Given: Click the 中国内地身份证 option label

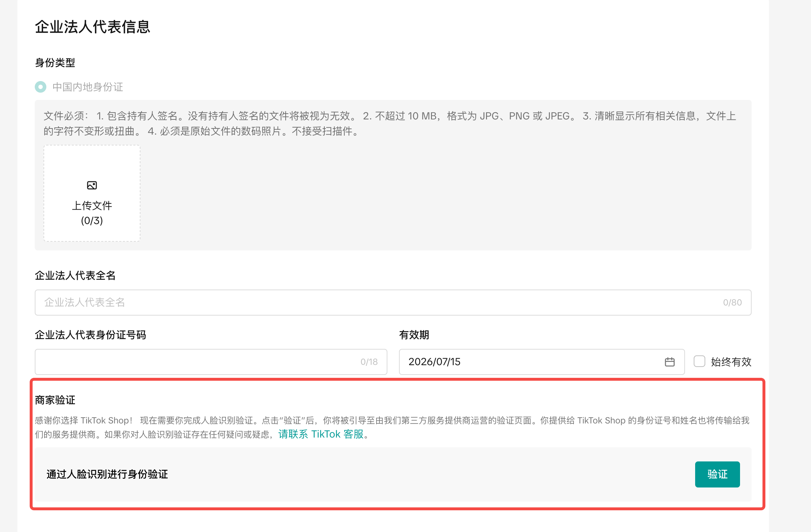Looking at the screenshot, I should pyautogui.click(x=88, y=87).
